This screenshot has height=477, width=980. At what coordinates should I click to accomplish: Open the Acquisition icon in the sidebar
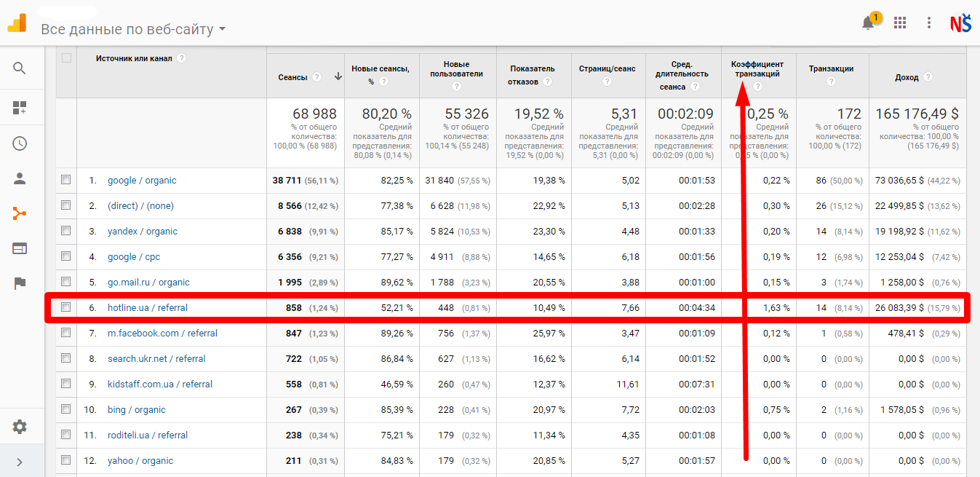click(x=20, y=213)
